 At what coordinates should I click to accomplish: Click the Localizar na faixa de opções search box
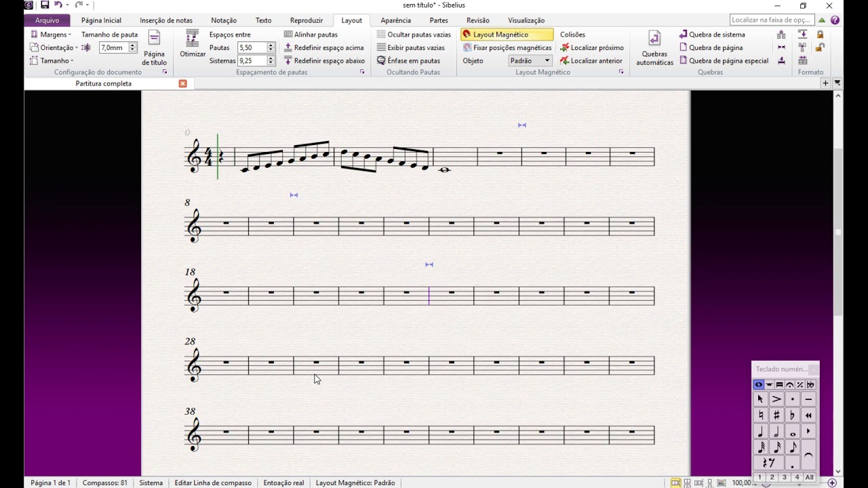(772, 20)
